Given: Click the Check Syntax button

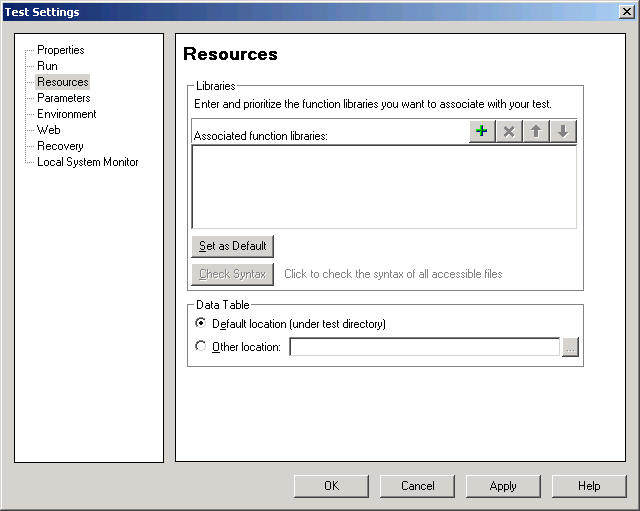Looking at the screenshot, I should [x=233, y=274].
